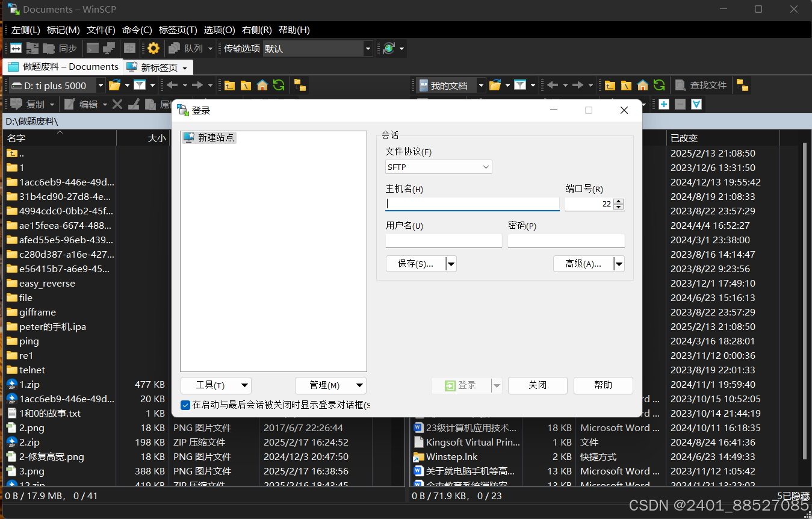Open directory icon in the right panel toolbar
This screenshot has height=519, width=812.
coord(495,85)
